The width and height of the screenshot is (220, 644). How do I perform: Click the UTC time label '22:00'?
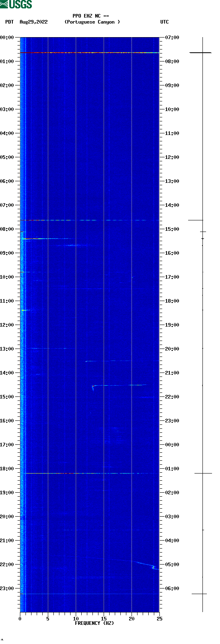pyautogui.click(x=172, y=397)
